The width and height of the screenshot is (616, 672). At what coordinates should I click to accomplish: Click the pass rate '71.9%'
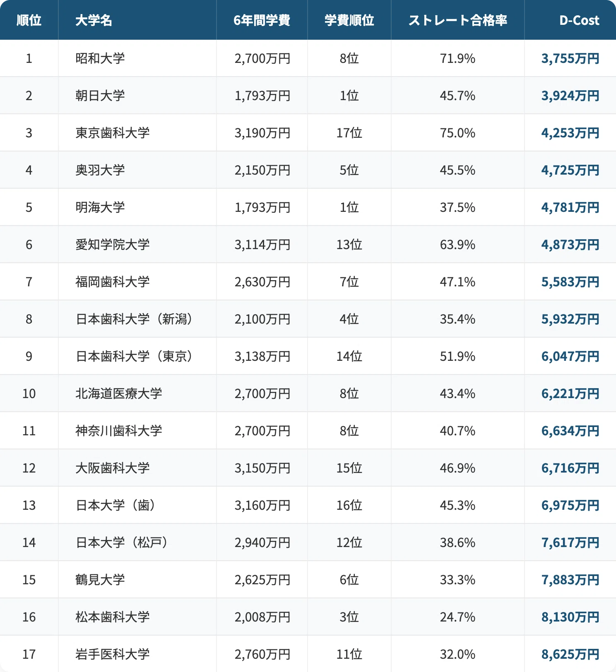457,58
